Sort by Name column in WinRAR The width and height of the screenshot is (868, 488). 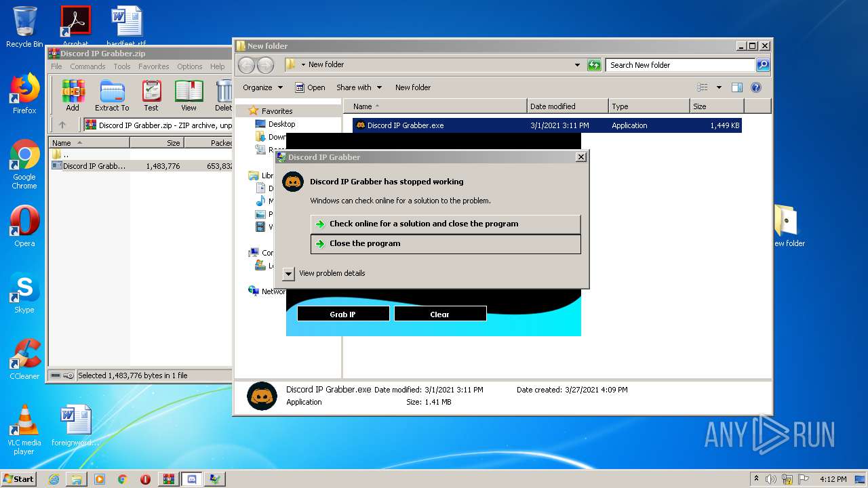[89, 143]
